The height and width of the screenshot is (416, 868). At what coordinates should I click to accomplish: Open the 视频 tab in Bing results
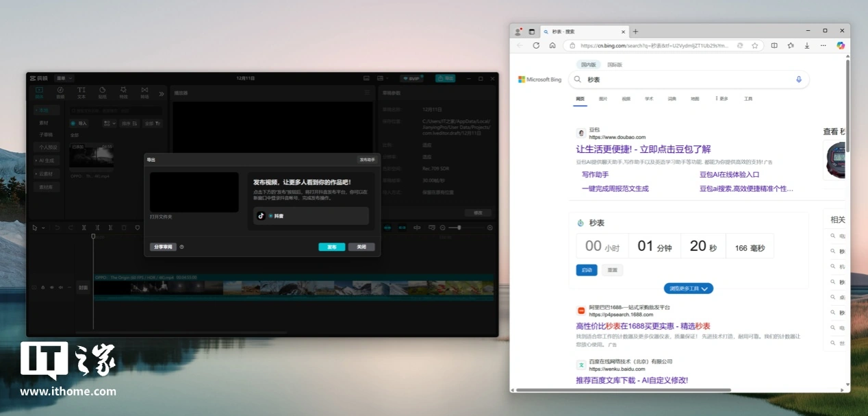coord(626,99)
